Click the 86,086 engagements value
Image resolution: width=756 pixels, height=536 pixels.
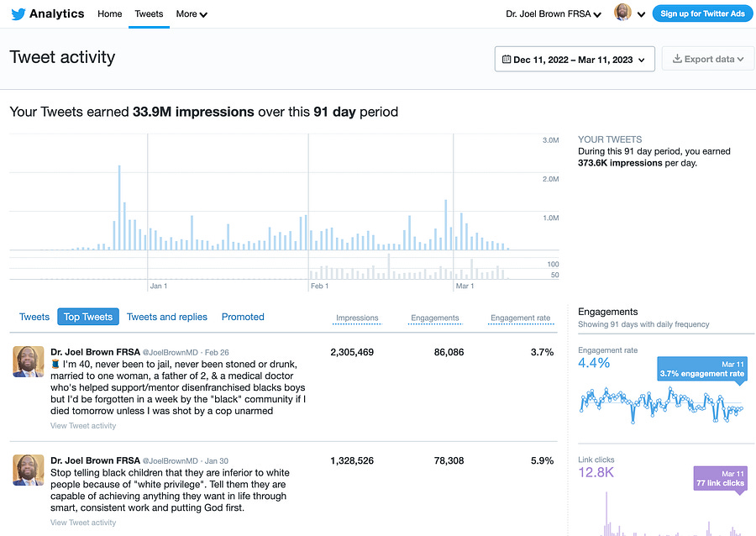[x=449, y=352]
